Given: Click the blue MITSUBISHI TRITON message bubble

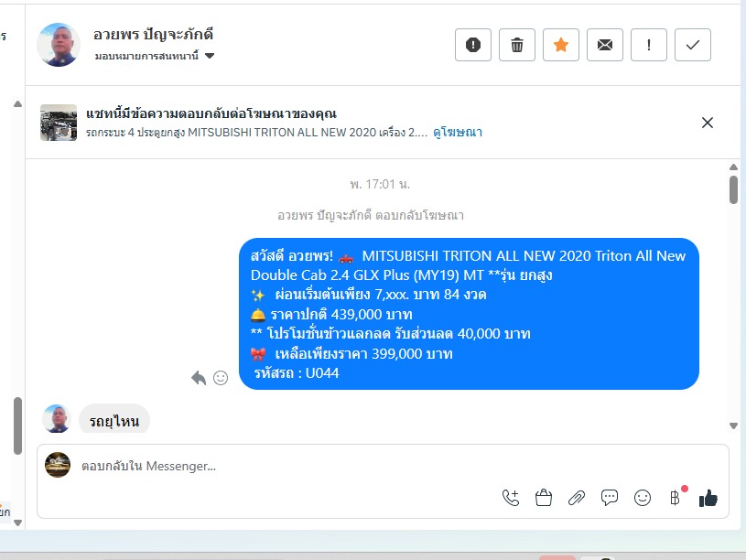Looking at the screenshot, I should (469, 314).
